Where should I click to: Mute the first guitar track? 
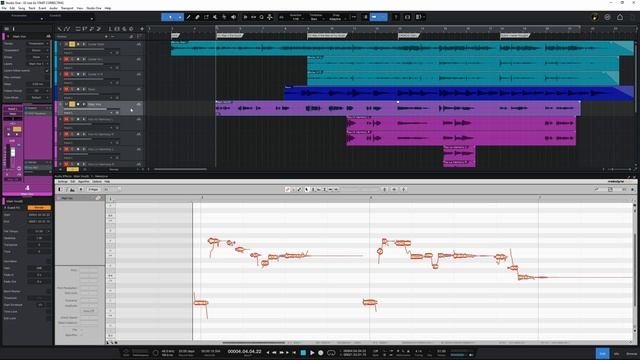click(66, 44)
